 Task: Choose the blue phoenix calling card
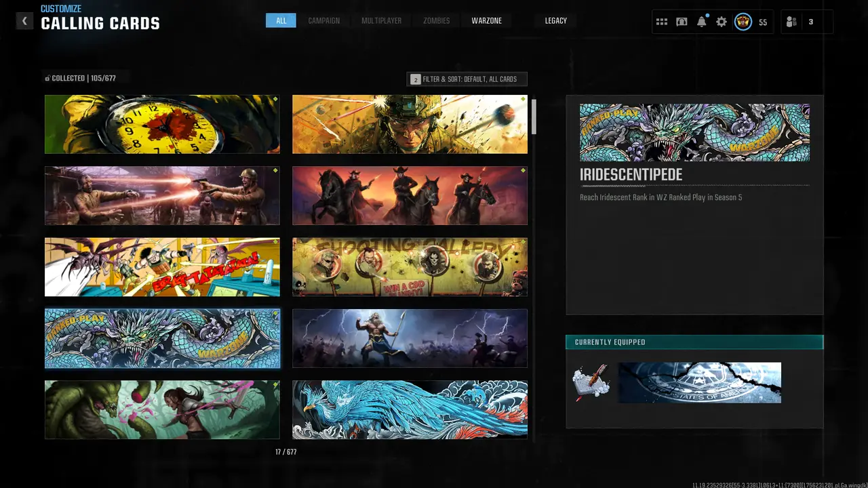click(410, 409)
